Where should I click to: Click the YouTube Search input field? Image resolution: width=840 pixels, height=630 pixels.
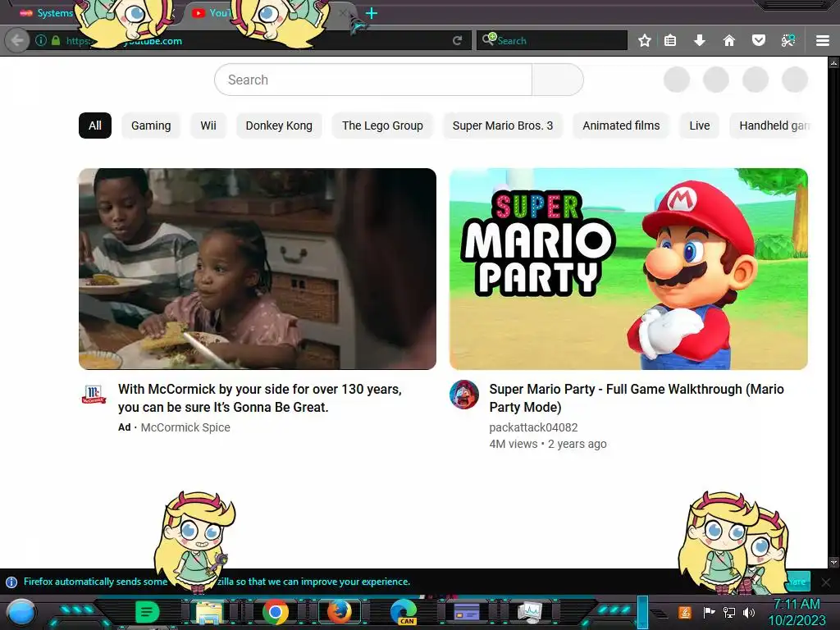pyautogui.click(x=373, y=80)
